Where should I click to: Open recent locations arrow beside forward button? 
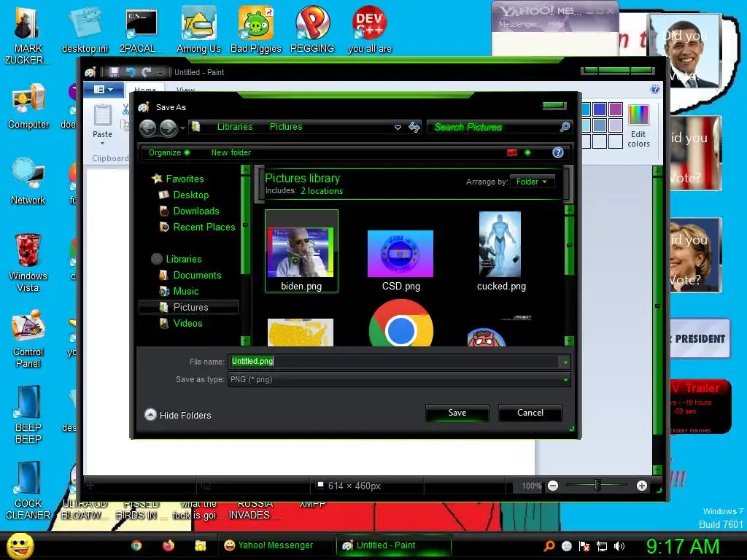[182, 128]
